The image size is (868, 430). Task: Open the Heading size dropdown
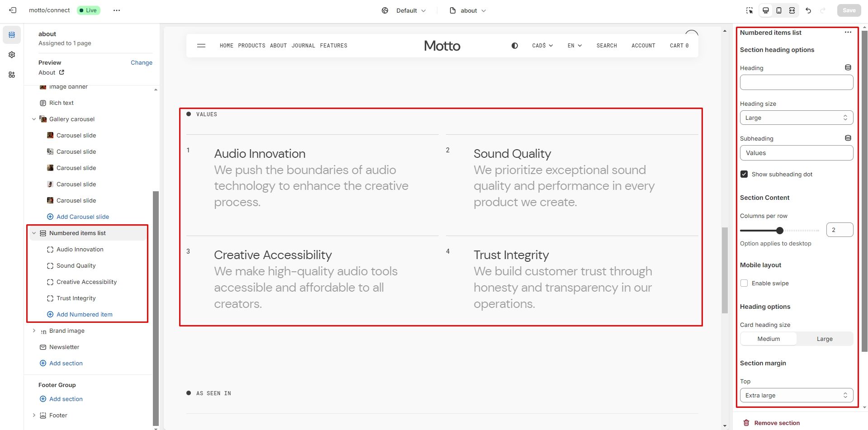[x=796, y=118]
